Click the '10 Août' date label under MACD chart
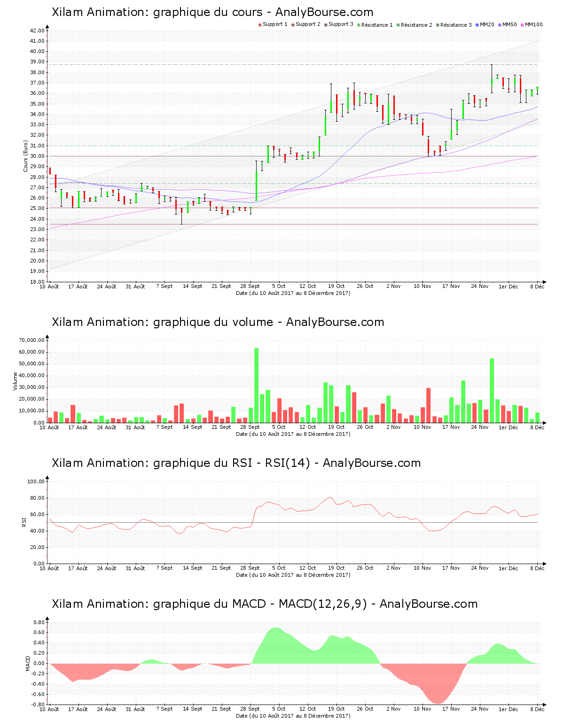The width and height of the screenshot is (564, 728). point(49,709)
